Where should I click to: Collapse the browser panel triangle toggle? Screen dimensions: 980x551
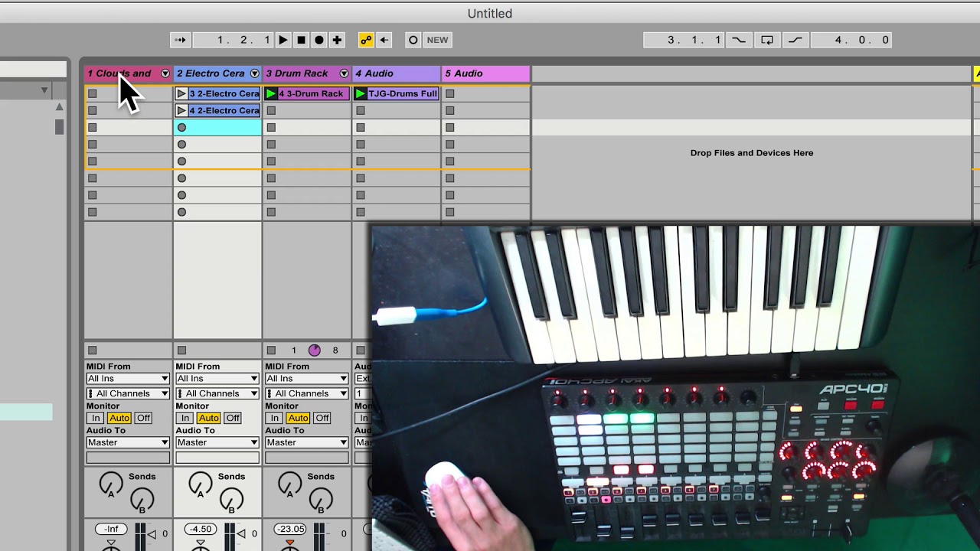point(44,91)
